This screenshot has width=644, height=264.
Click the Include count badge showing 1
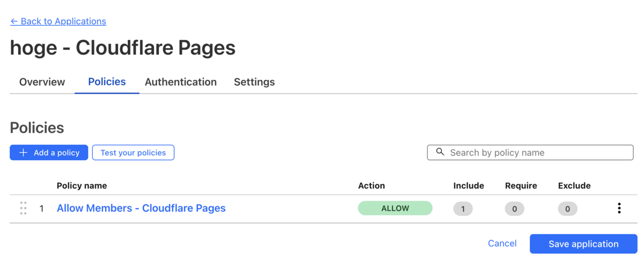pos(463,209)
